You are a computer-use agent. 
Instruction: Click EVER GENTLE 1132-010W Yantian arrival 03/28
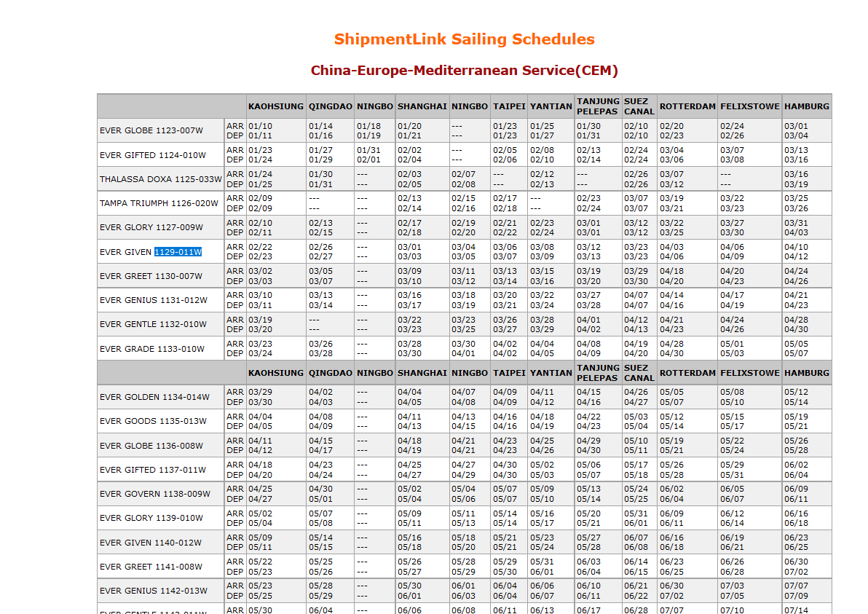(542, 320)
